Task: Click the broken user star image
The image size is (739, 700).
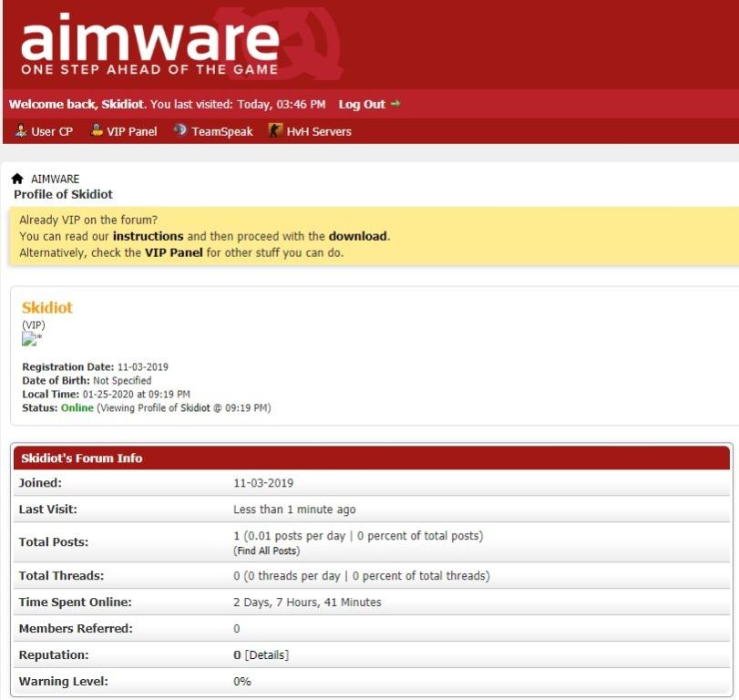Action: [32, 339]
